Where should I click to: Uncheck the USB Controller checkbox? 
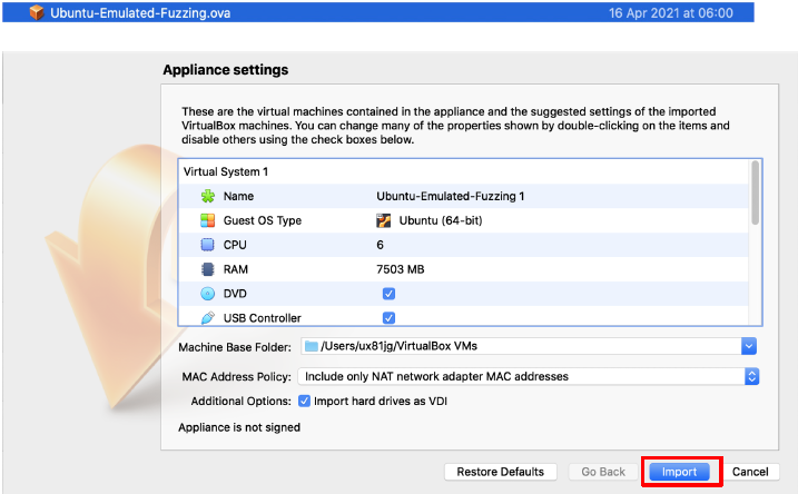(388, 318)
